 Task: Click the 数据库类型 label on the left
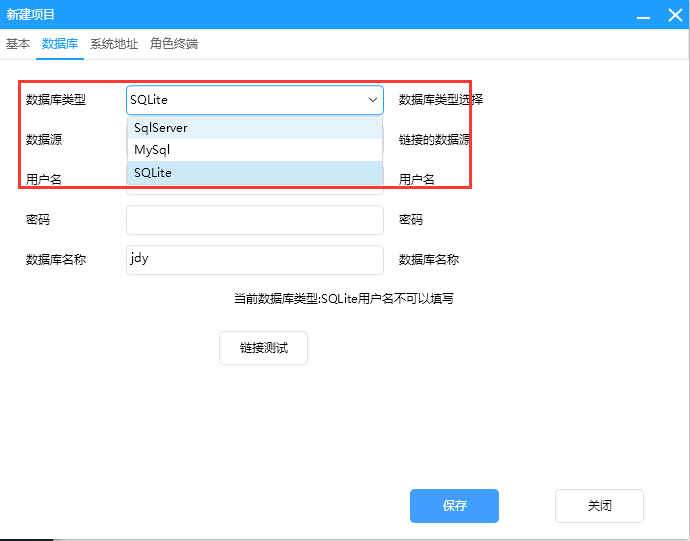coord(56,100)
